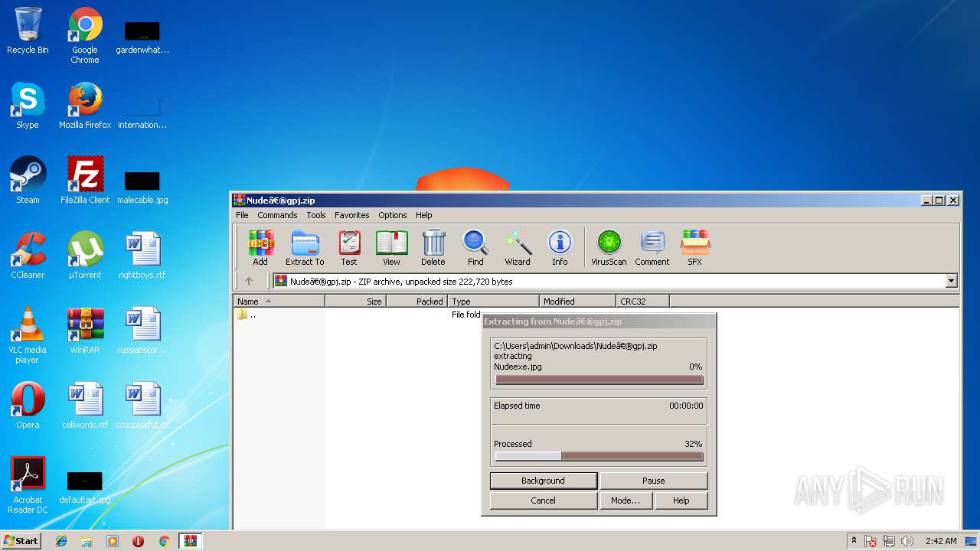Screen dimensions: 980x551
Task: Click the Add toolbar icon in WinRAR
Action: [x=260, y=248]
